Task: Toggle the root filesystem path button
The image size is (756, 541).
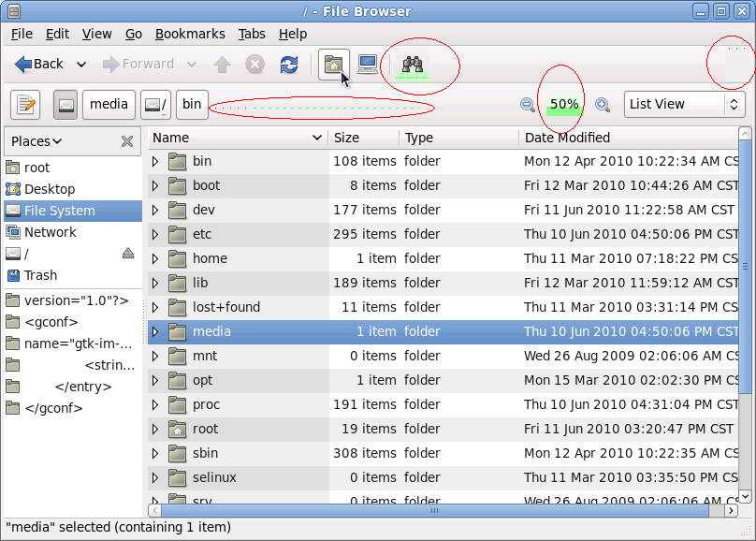Action: click(x=65, y=105)
